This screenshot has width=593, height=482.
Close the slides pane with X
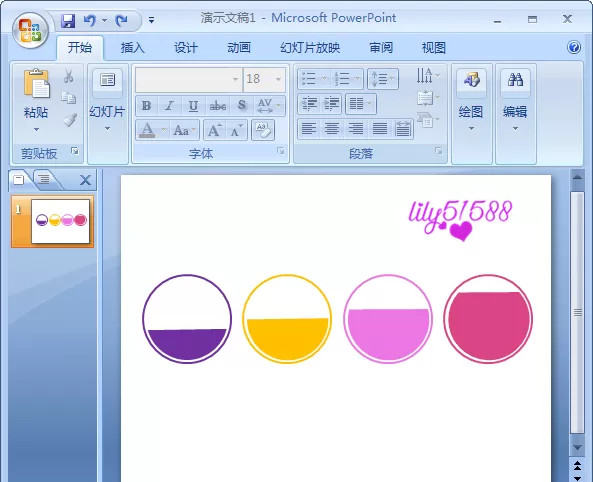click(85, 180)
